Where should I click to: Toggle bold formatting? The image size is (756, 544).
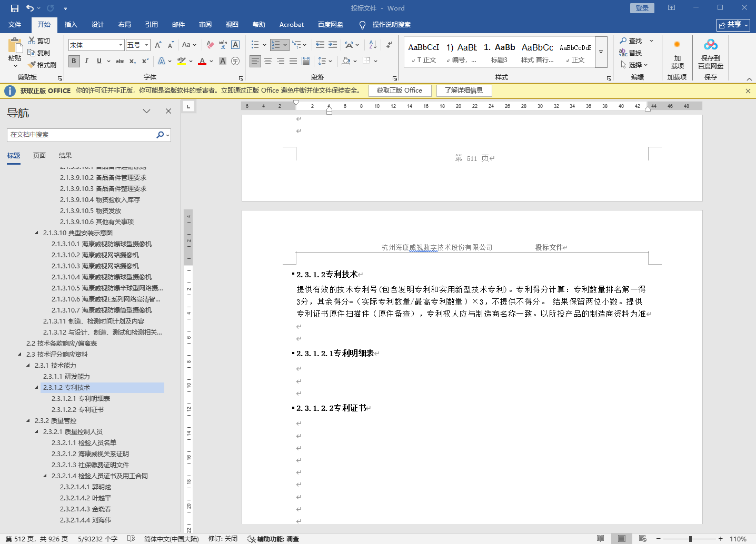pyautogui.click(x=74, y=61)
